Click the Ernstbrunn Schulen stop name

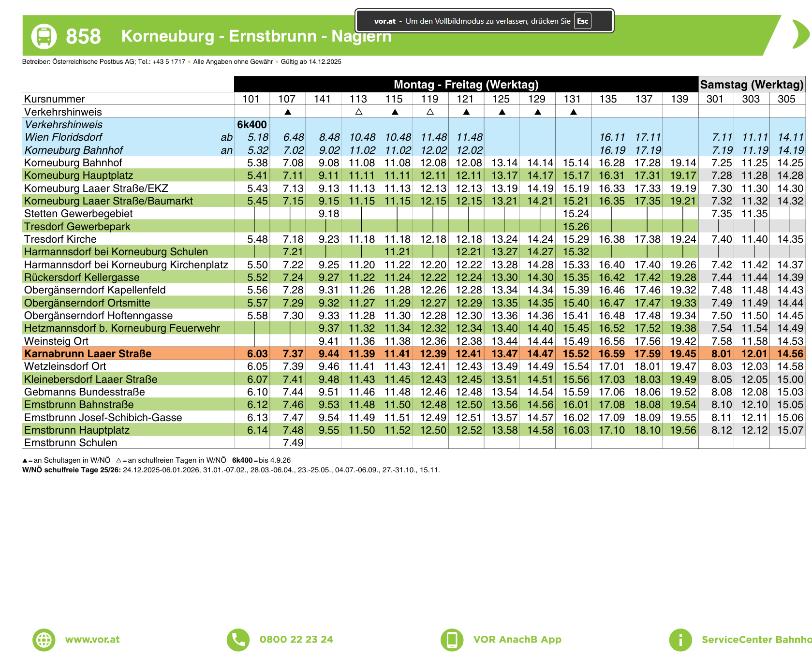[x=71, y=443]
